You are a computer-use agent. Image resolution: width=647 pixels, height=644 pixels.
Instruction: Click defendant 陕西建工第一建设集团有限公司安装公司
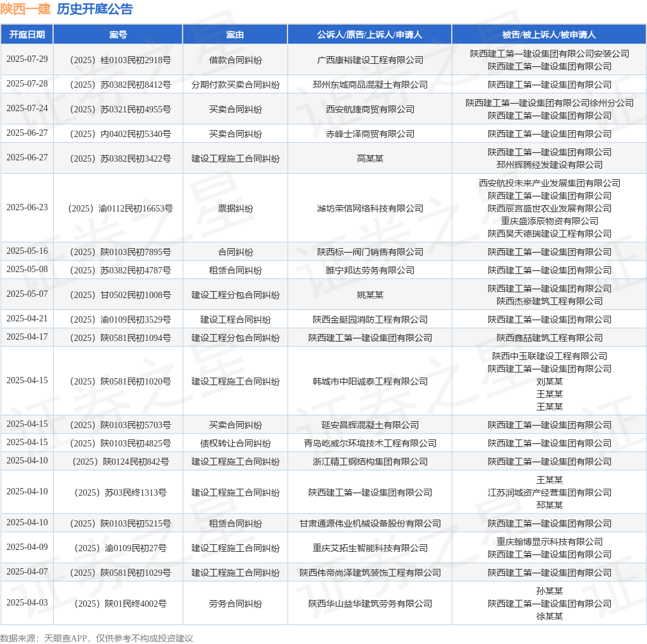point(549,54)
